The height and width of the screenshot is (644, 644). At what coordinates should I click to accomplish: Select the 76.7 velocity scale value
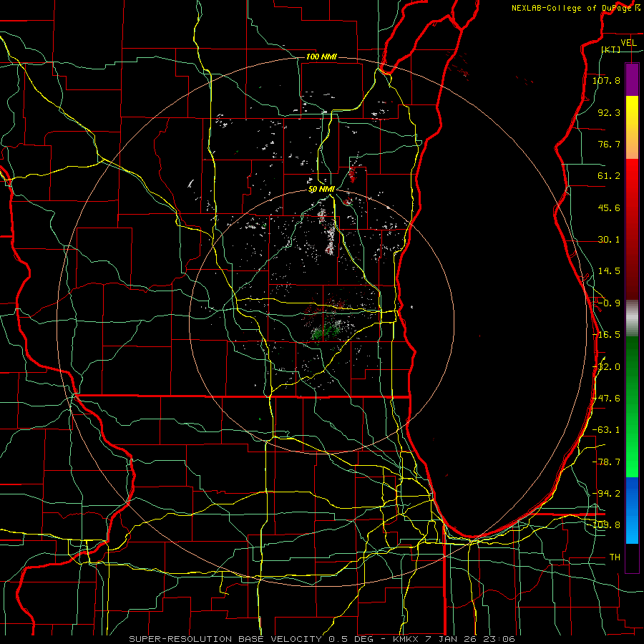[609, 144]
